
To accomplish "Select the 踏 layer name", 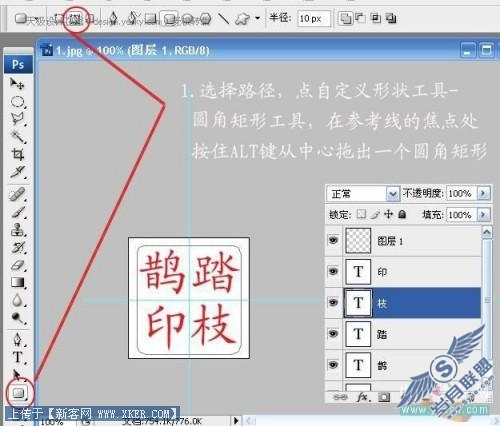I will click(382, 334).
